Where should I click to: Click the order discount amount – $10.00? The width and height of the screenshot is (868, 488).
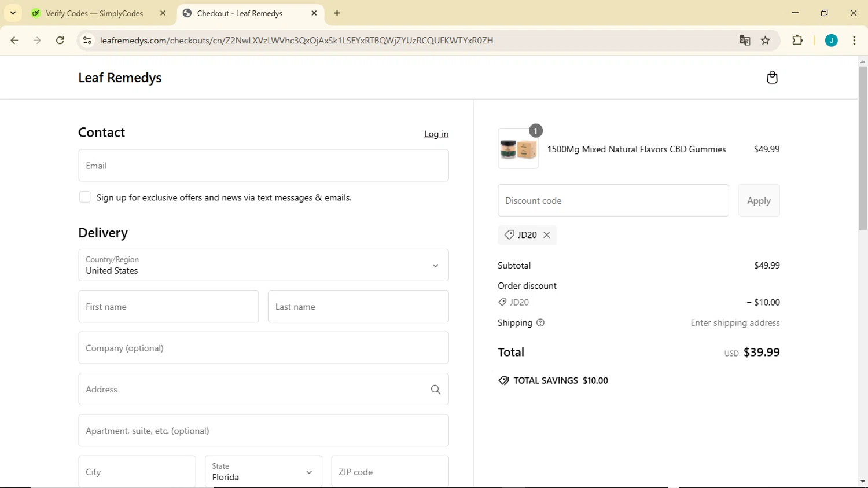click(x=763, y=302)
